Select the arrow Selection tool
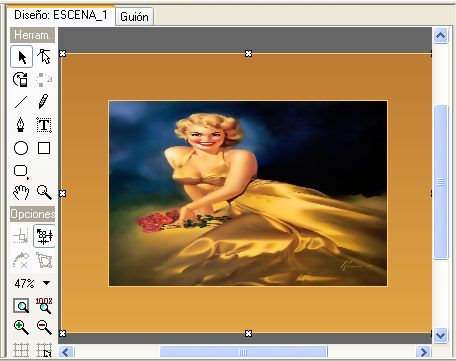Screen dimensions: 456x361 (x=22, y=57)
